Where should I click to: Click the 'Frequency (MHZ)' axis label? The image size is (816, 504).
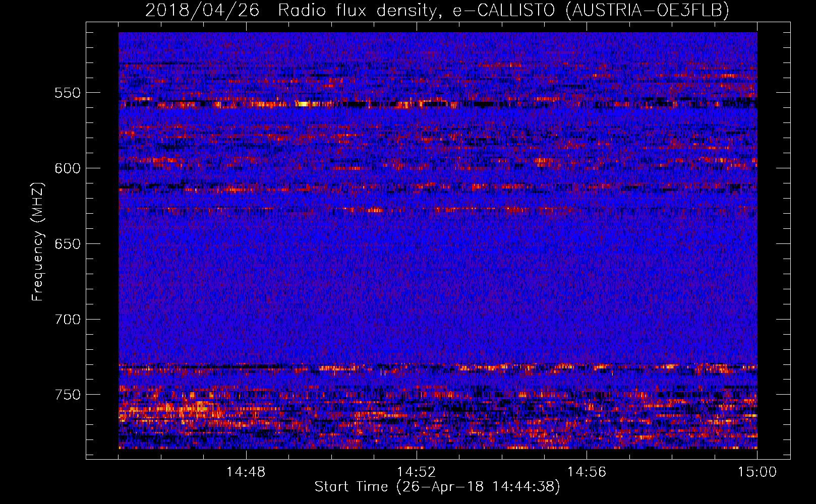(x=38, y=242)
